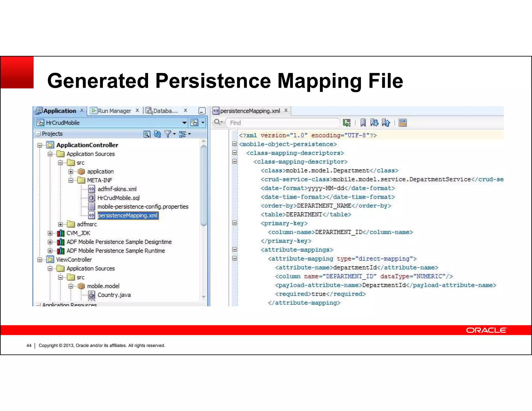Click the previous bookmark icon

click(386, 123)
